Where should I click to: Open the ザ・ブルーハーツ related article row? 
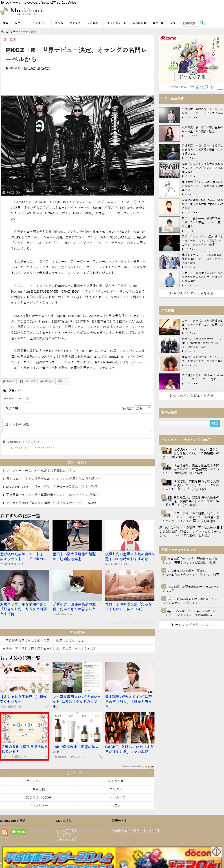(x=77, y=470)
